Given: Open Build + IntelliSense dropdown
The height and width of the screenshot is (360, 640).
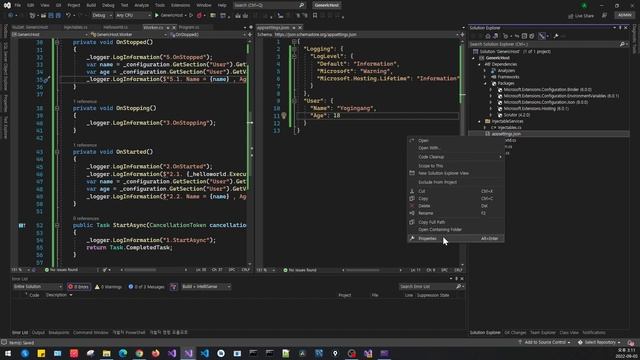Looking at the screenshot, I should pyautogui.click(x=206, y=287).
